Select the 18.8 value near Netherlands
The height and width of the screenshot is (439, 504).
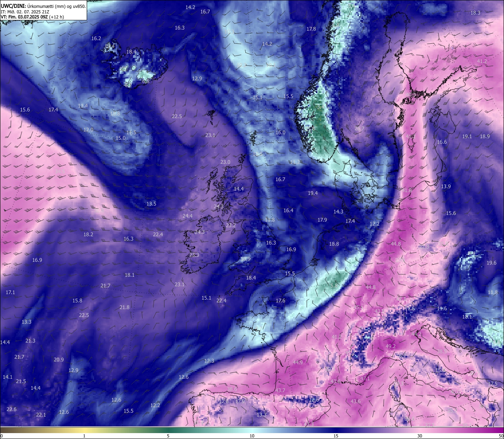pos(334,244)
